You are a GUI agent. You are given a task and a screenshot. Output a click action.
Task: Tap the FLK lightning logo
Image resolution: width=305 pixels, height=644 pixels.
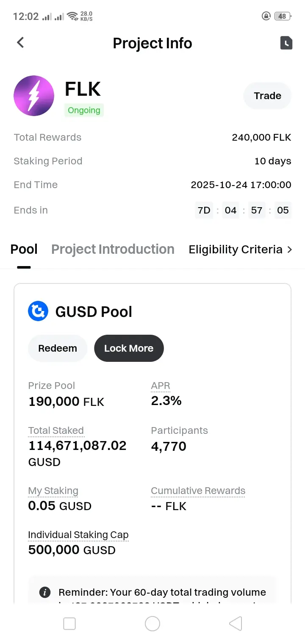click(x=34, y=96)
